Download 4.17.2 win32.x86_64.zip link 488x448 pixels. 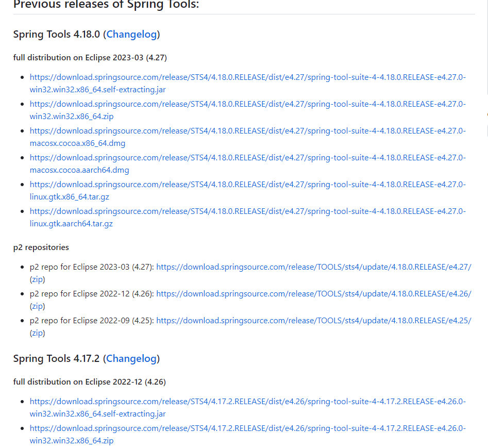[x=248, y=435]
